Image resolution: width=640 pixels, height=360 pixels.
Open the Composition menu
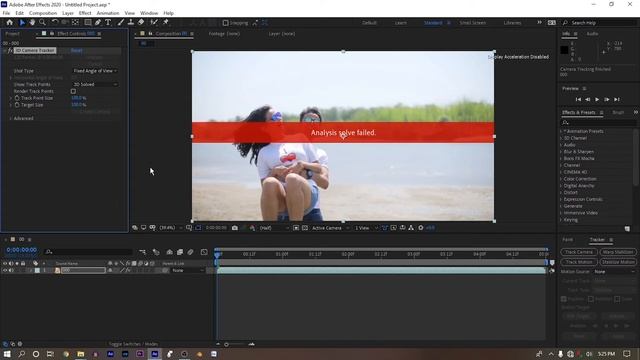[x=43, y=13]
